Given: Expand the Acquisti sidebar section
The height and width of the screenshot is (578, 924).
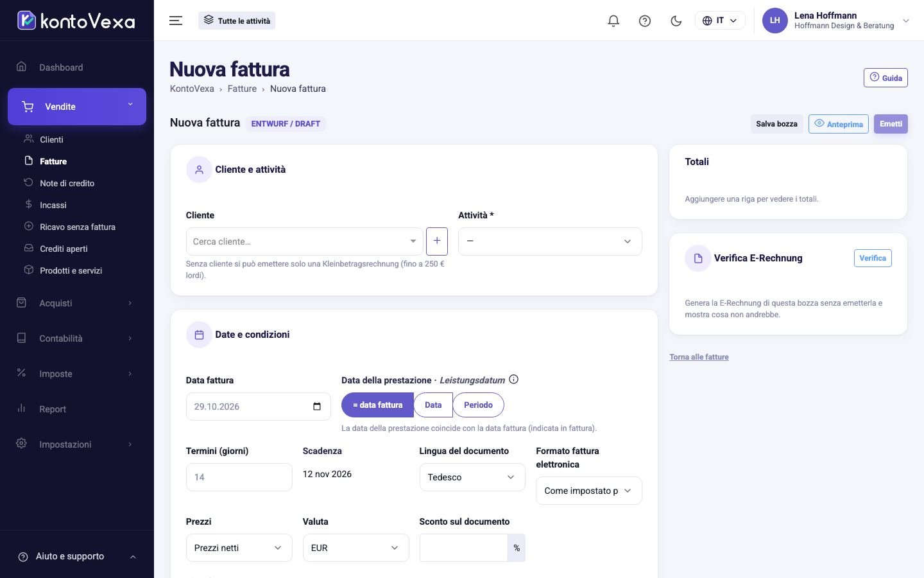Looking at the screenshot, I should (x=77, y=303).
